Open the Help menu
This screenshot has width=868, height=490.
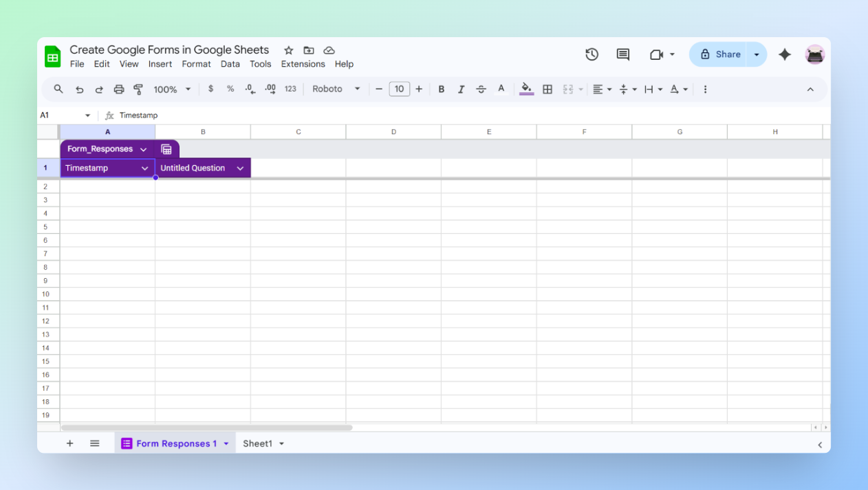(x=344, y=64)
